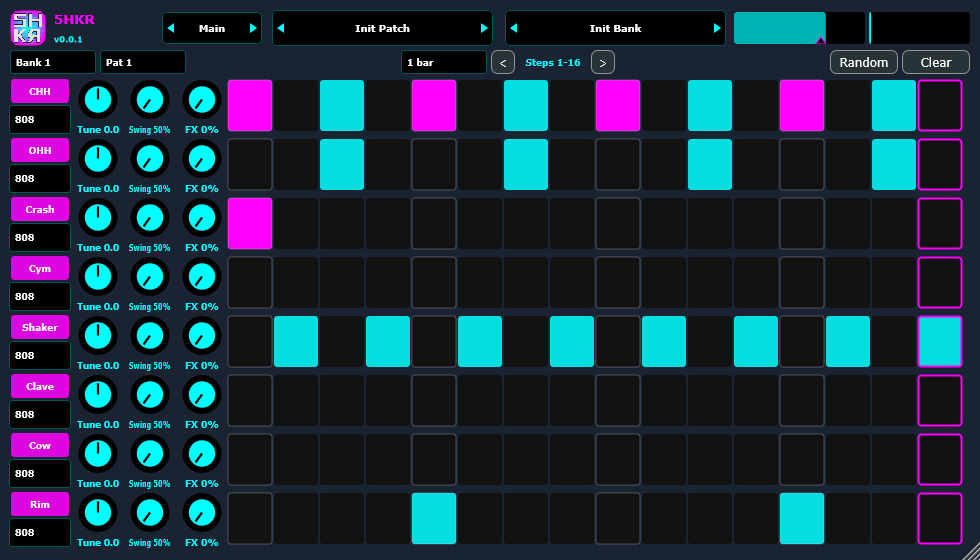Click the Rim Tune knob
The width and height of the screenshot is (980, 560).
98,513
